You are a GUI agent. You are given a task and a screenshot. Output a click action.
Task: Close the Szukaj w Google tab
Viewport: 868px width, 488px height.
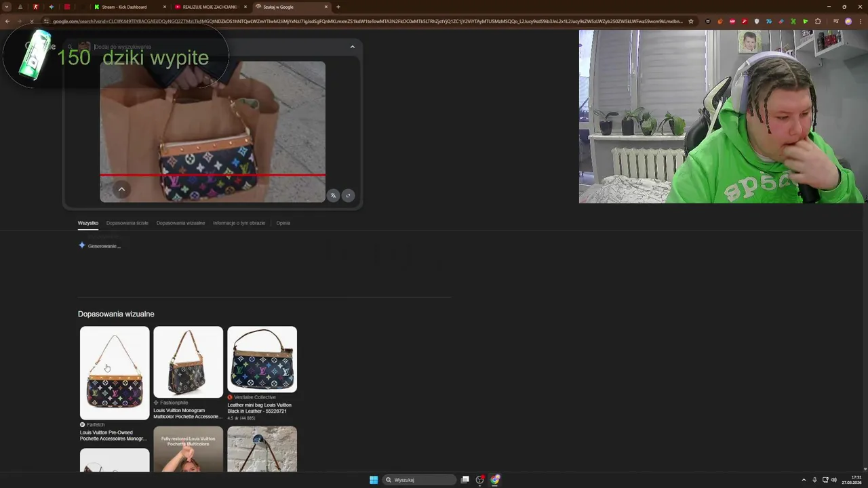coord(326,7)
